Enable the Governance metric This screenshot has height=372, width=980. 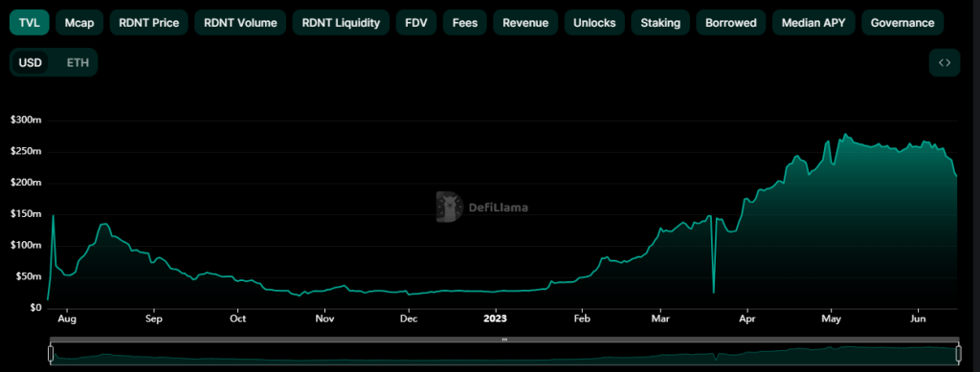tap(902, 23)
